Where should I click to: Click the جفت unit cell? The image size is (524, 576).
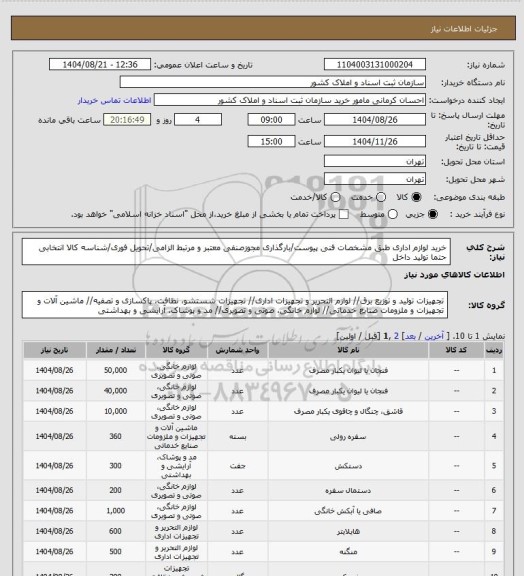(237, 466)
